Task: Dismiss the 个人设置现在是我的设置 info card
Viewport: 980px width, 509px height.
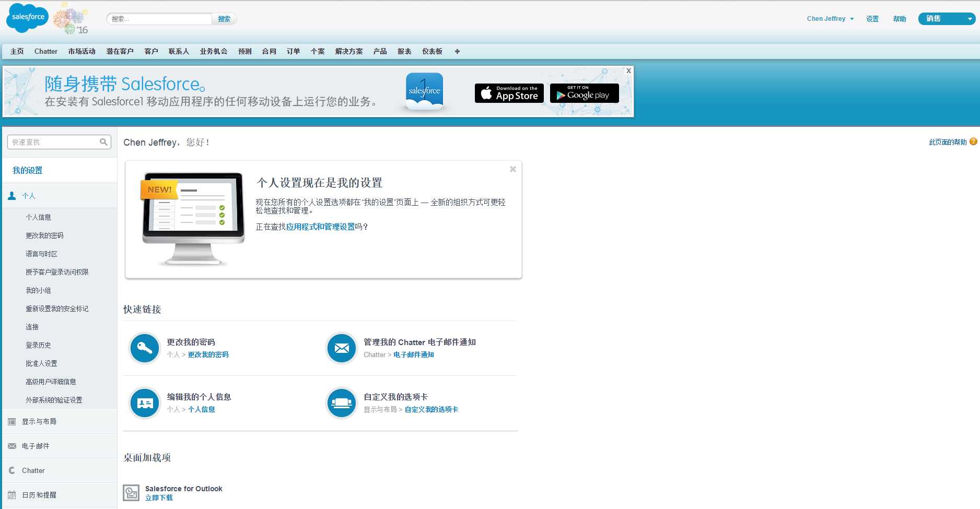Action: click(513, 169)
